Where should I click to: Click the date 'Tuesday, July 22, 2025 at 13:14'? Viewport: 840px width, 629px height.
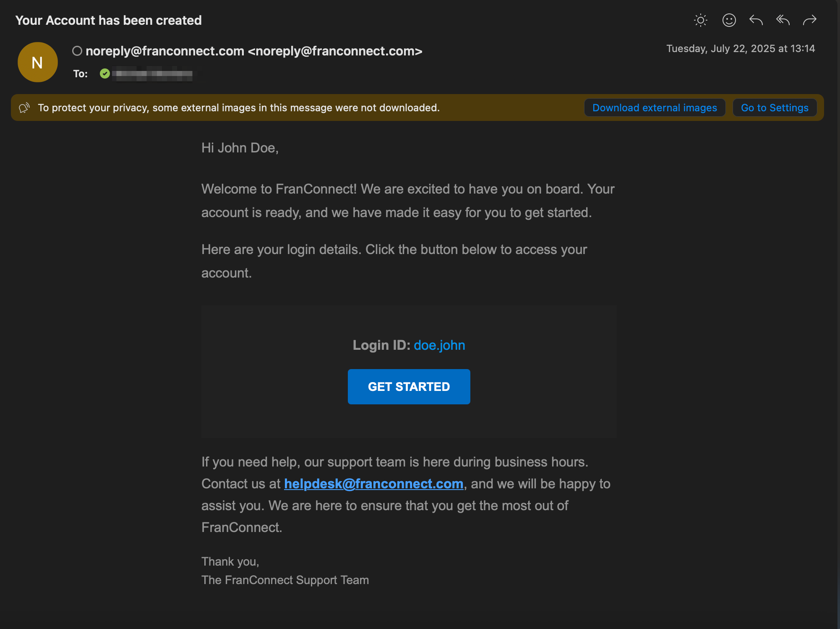point(741,49)
